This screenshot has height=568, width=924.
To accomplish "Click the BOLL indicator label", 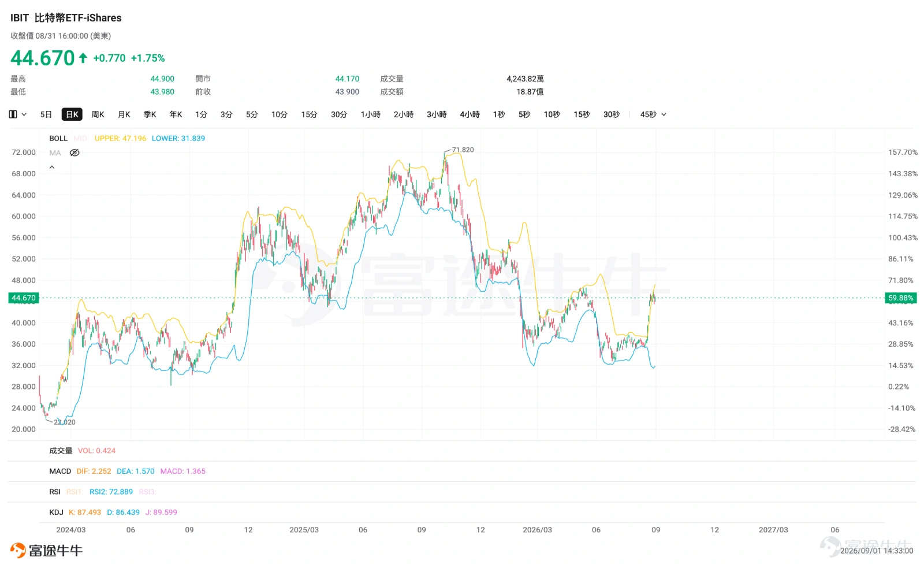I will click(58, 138).
